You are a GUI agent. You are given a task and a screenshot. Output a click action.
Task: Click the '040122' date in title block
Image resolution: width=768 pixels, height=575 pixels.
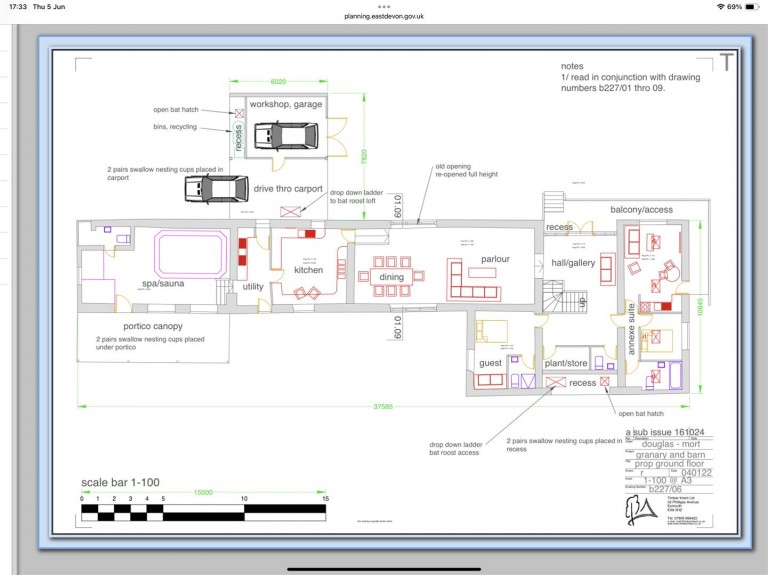[x=696, y=473]
